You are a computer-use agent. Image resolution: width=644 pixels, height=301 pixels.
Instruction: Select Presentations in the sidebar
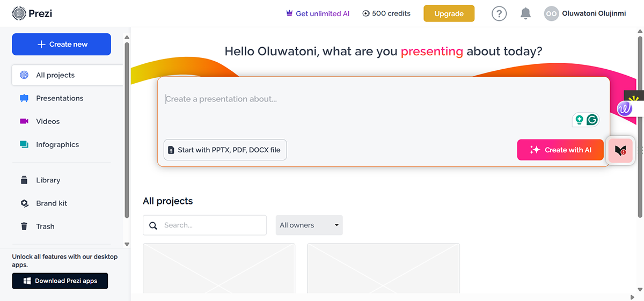(x=60, y=98)
